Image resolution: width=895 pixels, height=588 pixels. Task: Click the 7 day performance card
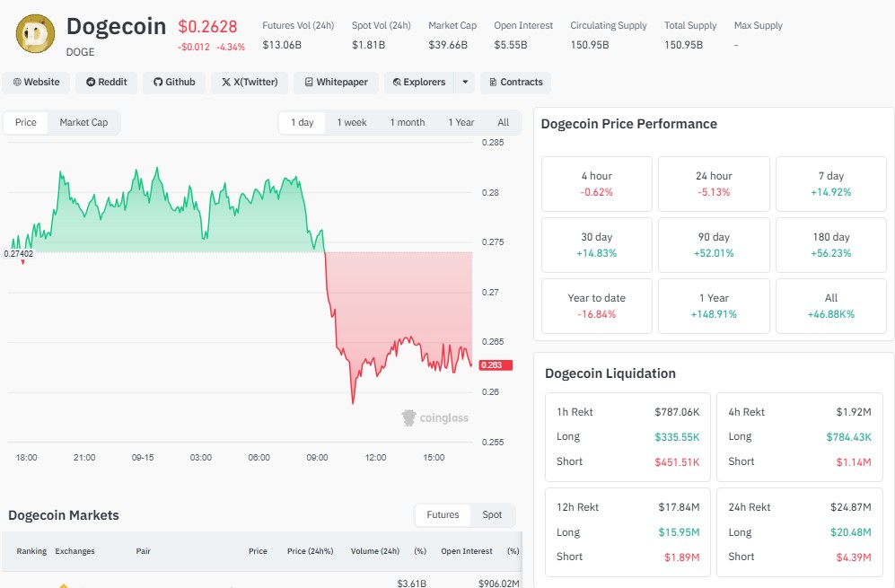pyautogui.click(x=830, y=184)
